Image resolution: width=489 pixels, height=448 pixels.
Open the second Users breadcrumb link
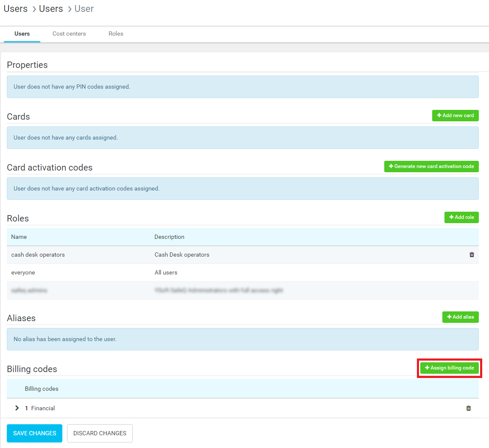coord(51,9)
